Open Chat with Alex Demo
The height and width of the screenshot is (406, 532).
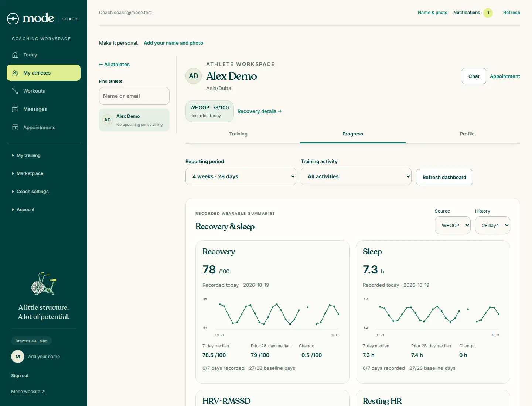click(474, 76)
